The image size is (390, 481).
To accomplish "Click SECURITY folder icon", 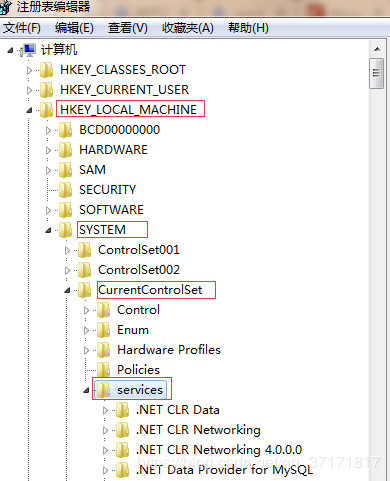I will [x=66, y=190].
